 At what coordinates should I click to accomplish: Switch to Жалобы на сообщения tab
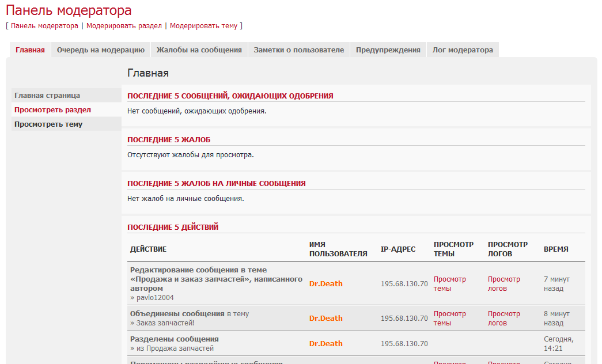(x=199, y=50)
